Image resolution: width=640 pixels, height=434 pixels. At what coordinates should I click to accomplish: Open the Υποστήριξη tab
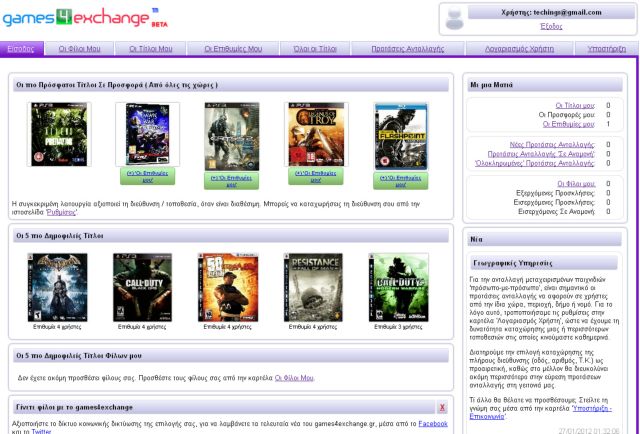(607, 49)
